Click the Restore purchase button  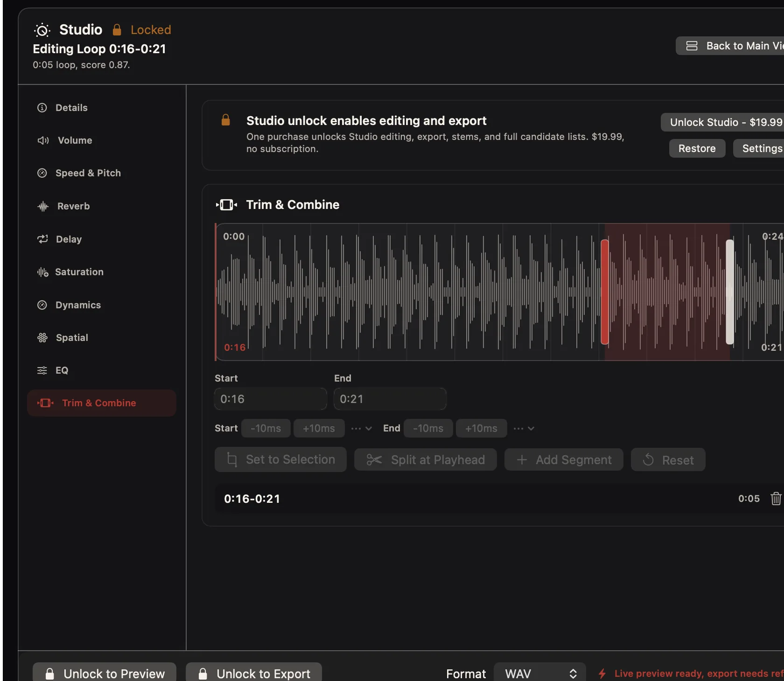point(697,148)
